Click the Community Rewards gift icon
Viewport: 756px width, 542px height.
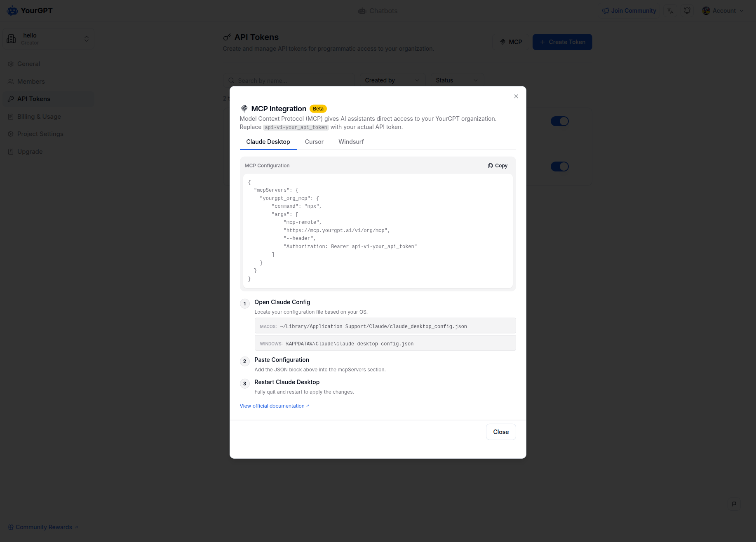coord(11,527)
